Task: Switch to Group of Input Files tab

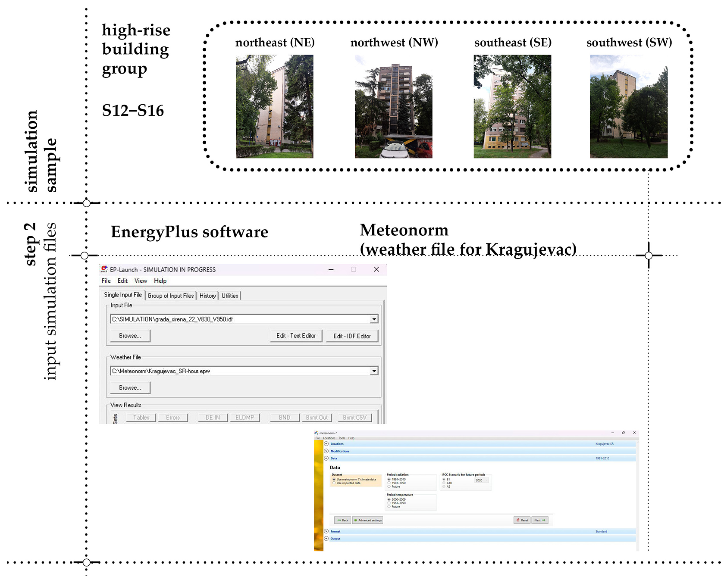Action: 171,295
